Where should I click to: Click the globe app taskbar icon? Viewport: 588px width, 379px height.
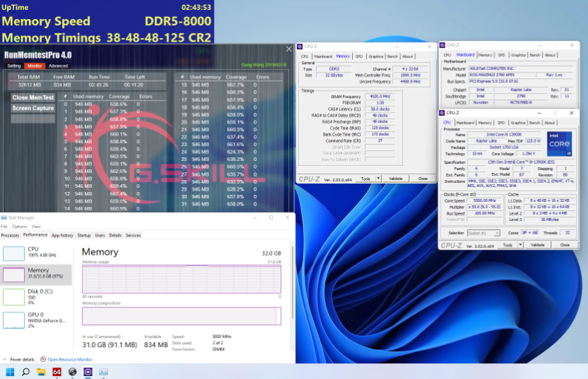pyautogui.click(x=72, y=372)
